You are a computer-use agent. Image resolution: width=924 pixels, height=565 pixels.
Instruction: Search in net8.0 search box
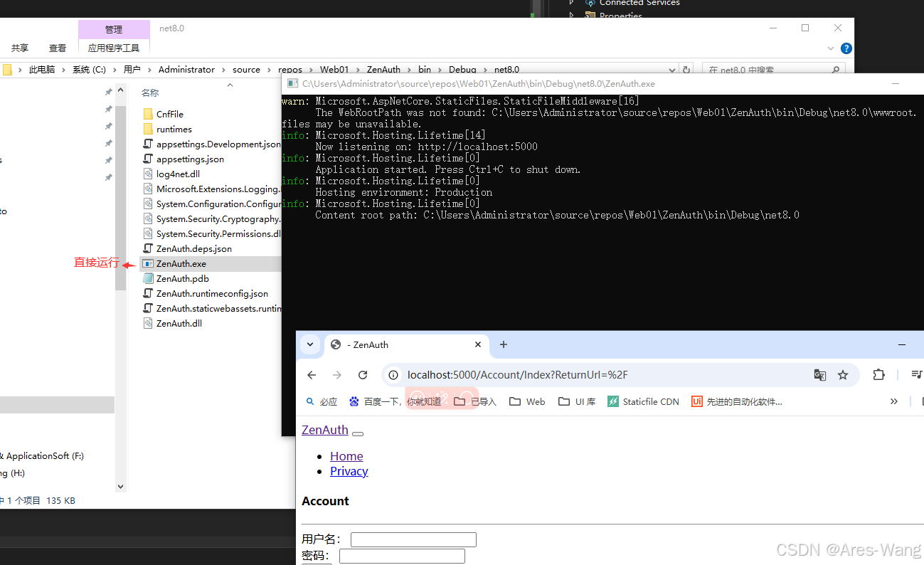[773, 70]
